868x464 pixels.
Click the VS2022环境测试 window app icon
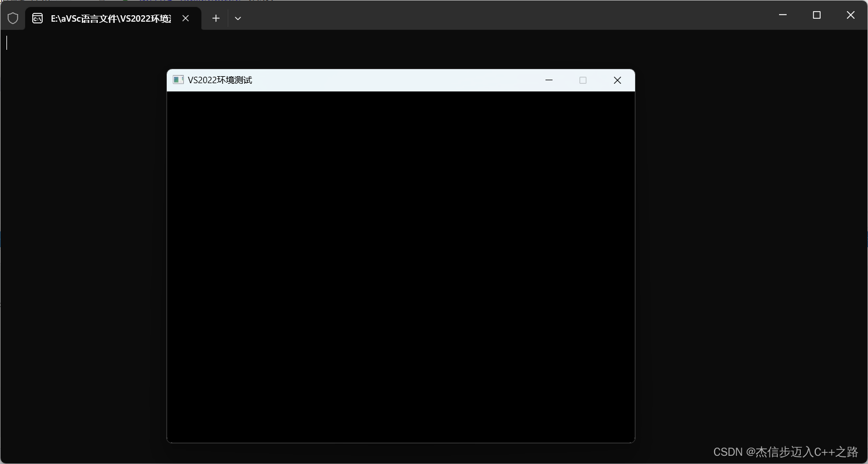click(179, 80)
